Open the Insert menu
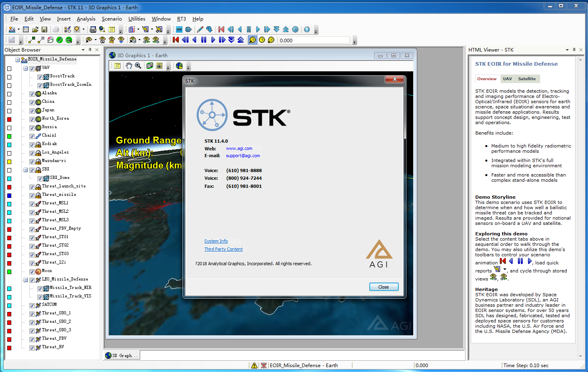The width and height of the screenshot is (588, 372). tap(64, 19)
